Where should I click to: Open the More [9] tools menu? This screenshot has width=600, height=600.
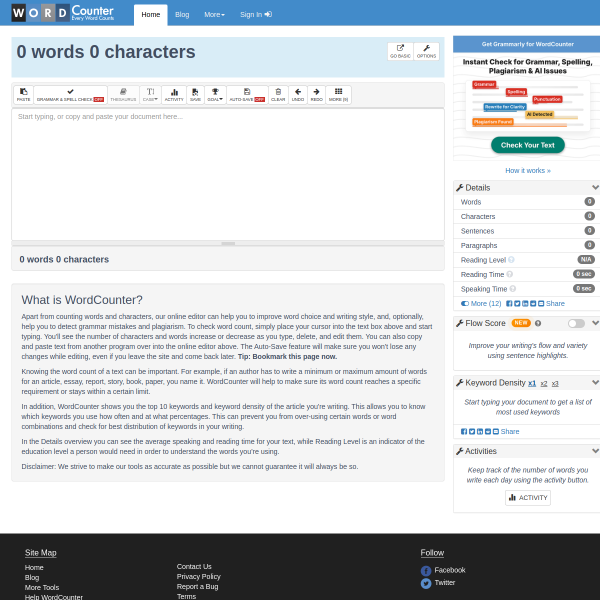[338, 95]
